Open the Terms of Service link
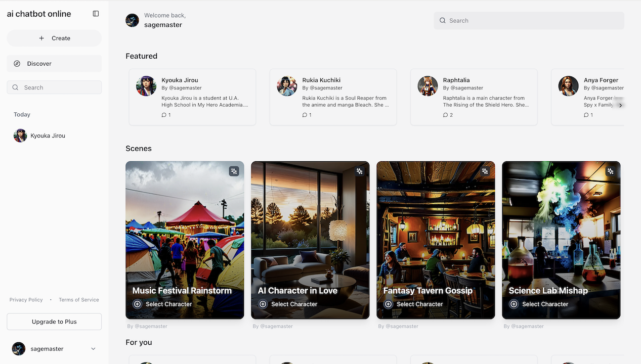The height and width of the screenshot is (364, 641). [79, 300]
